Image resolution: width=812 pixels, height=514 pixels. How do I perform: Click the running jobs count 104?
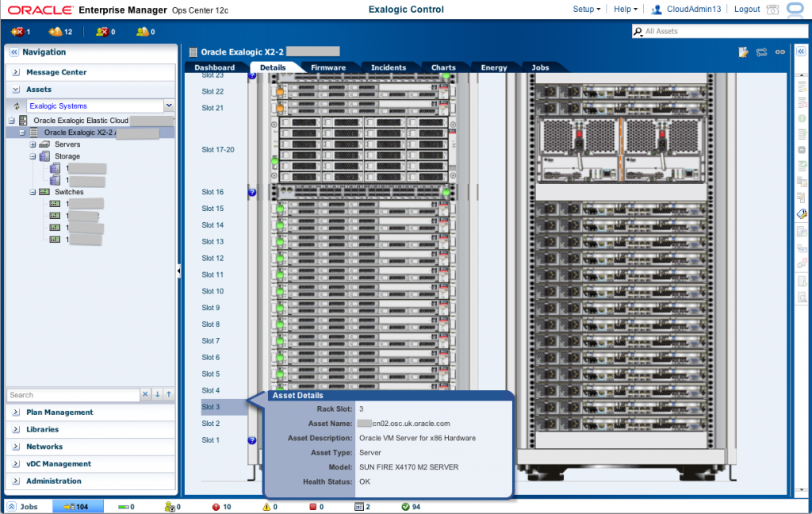pos(77,507)
